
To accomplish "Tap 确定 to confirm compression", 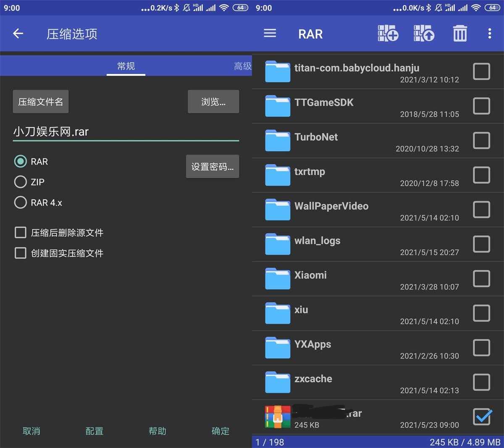I will point(220,431).
